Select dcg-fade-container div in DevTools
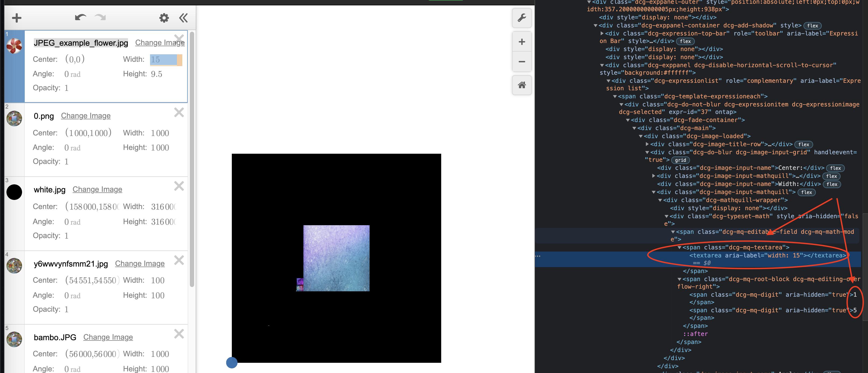868x373 pixels. 688,120
